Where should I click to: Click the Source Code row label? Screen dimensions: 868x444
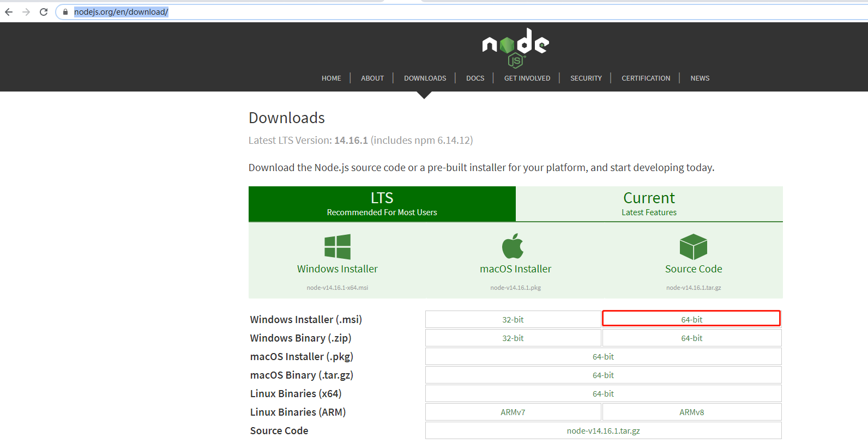point(279,431)
